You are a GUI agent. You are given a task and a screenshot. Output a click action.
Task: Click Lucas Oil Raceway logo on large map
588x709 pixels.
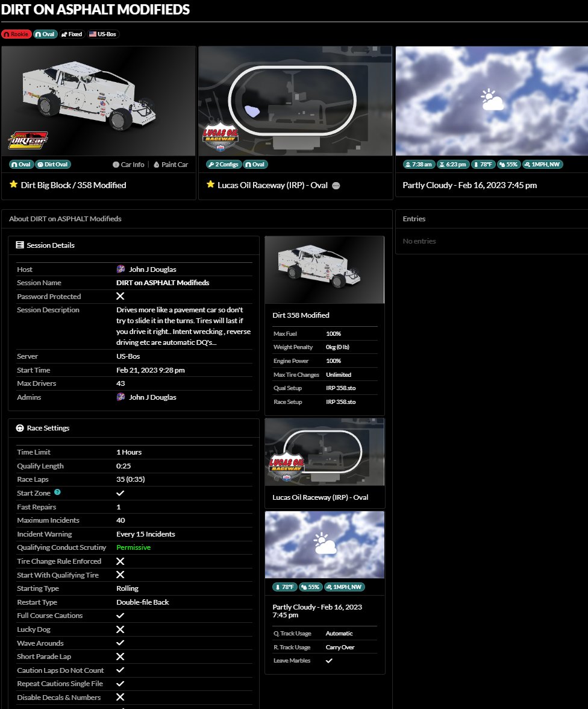[x=220, y=136]
